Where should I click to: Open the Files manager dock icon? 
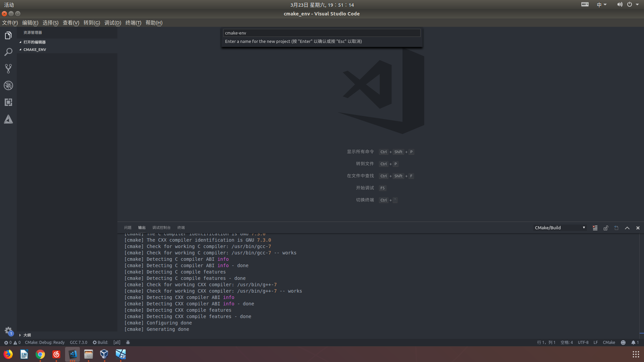(89, 354)
